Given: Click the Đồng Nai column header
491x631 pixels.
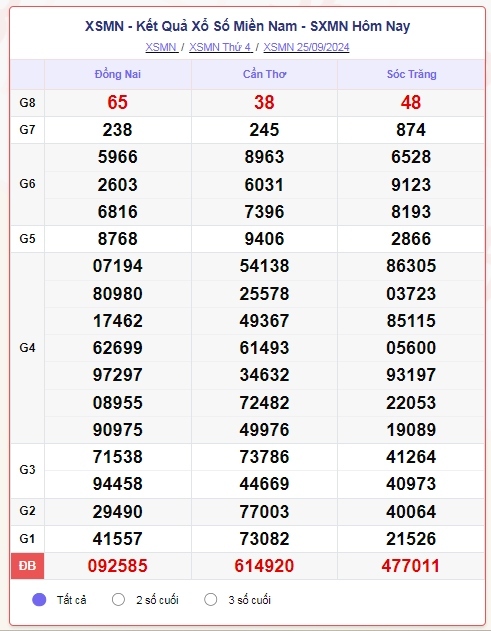Looking at the screenshot, I should pos(118,74).
